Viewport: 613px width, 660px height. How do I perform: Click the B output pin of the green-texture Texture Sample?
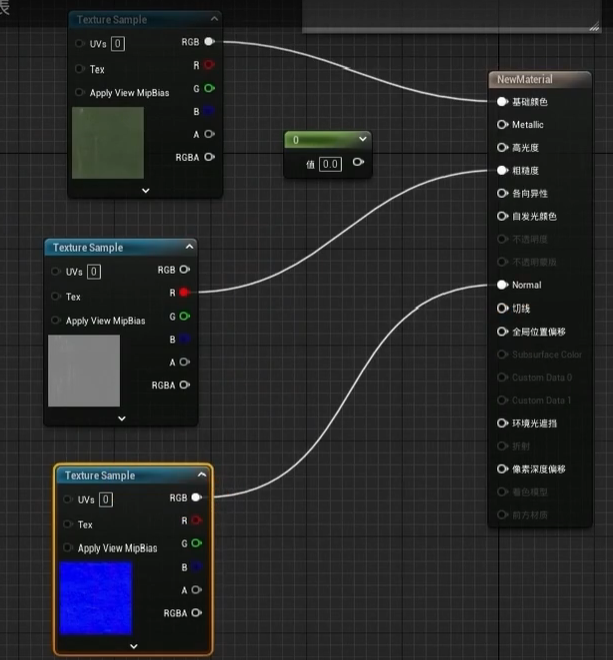[209, 111]
